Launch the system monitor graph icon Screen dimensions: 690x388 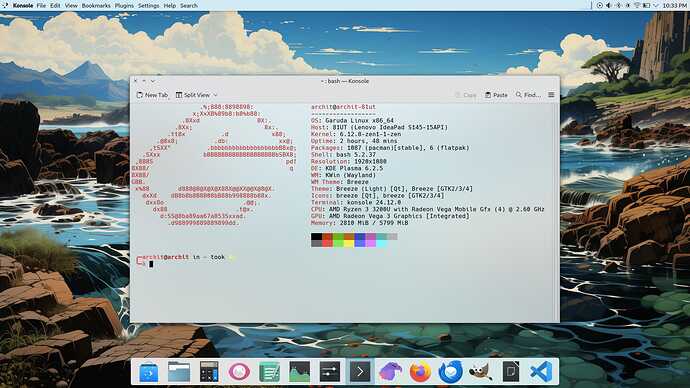coord(299,372)
